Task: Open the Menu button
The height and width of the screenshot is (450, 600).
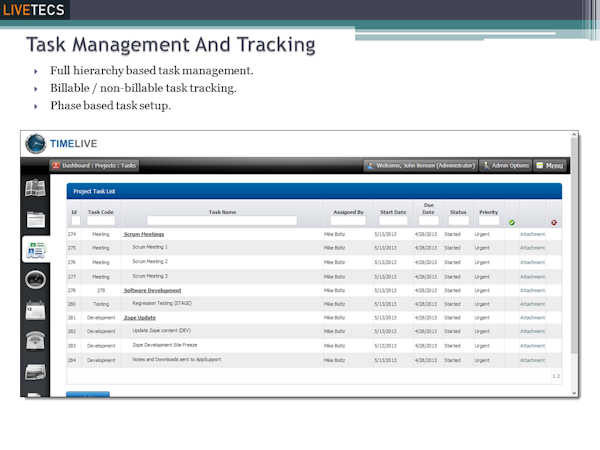Action: 549,165
